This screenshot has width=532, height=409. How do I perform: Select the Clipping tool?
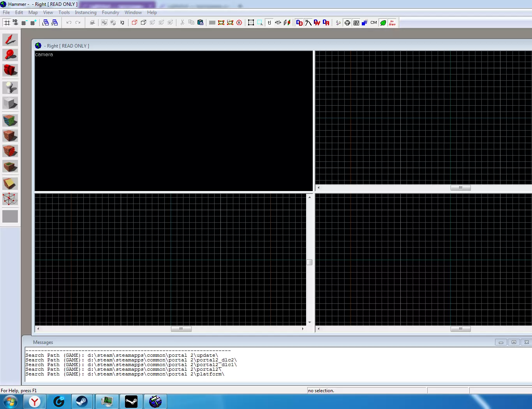[x=10, y=184]
